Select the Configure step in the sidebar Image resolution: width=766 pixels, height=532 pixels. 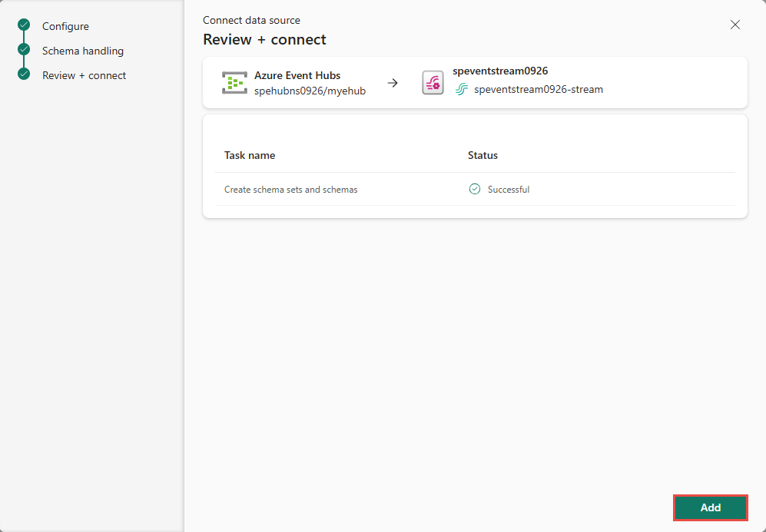click(65, 25)
